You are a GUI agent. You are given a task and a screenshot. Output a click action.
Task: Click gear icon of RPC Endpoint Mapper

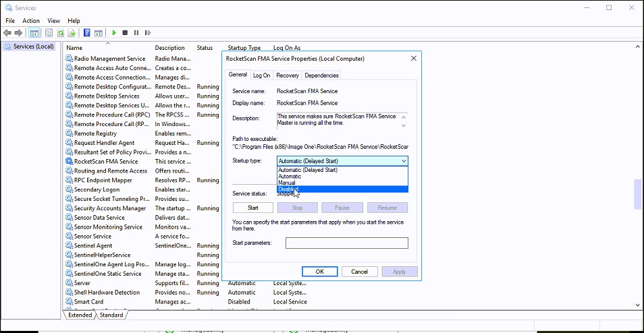tap(69, 180)
